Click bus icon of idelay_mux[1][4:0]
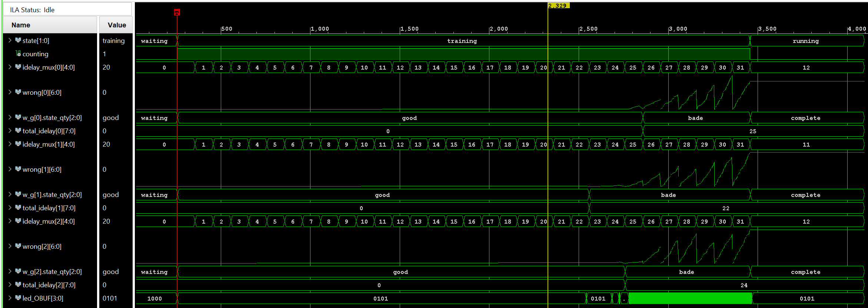The width and height of the screenshot is (868, 308). (x=18, y=144)
